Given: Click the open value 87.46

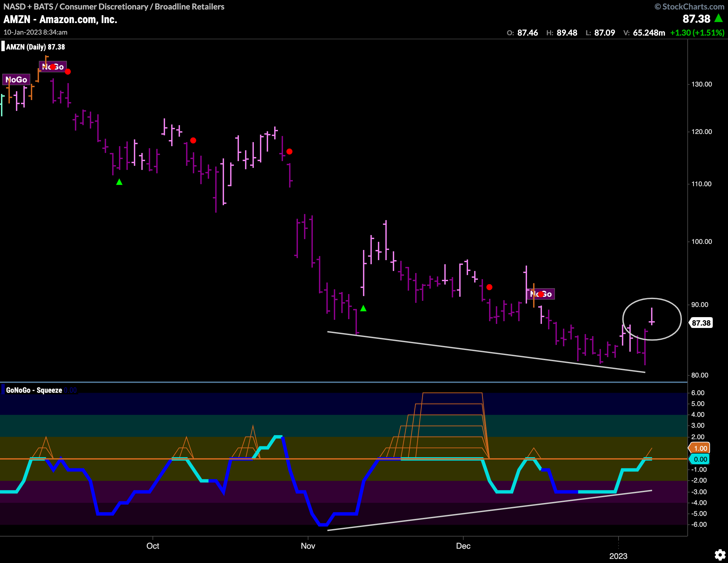Looking at the screenshot, I should tap(527, 33).
